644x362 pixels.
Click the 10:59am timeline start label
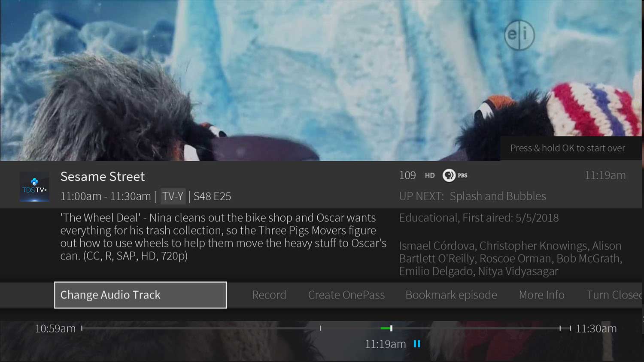(55, 329)
